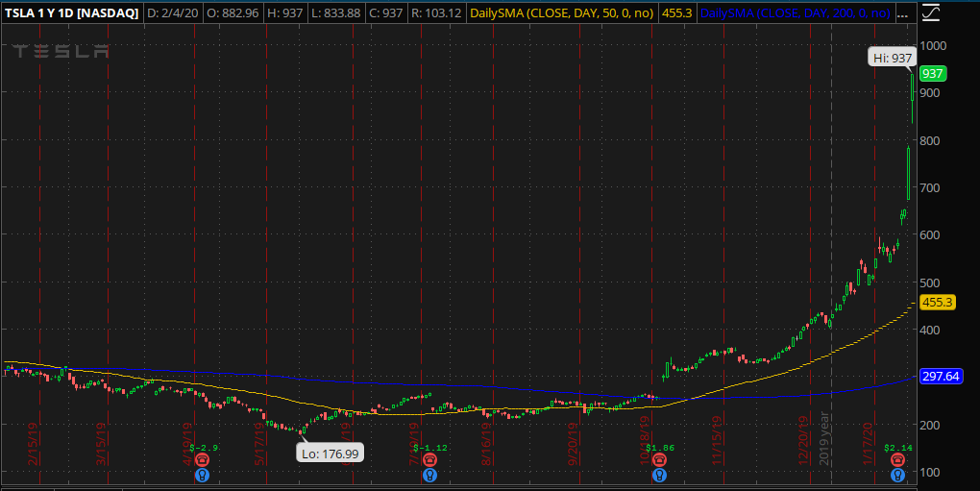Click the Lo: 176.99 low marker bubble

(330, 454)
